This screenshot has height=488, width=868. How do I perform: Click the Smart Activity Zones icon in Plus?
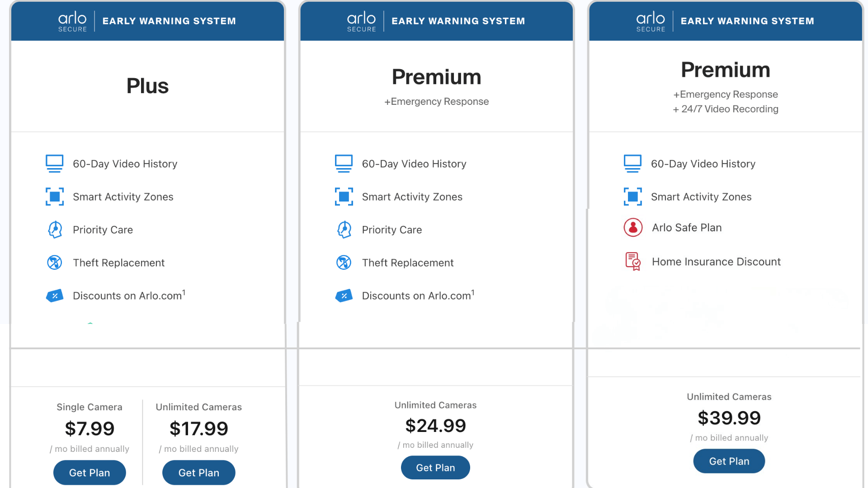[55, 197]
